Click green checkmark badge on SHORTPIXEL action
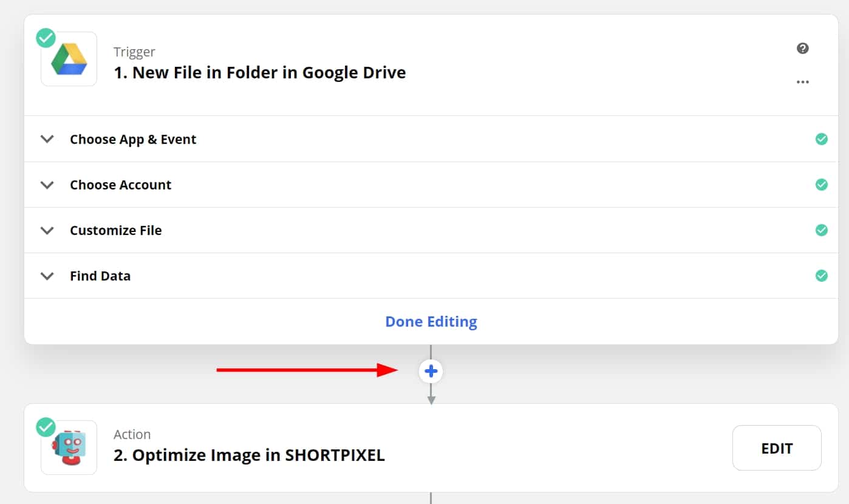849x504 pixels. tap(46, 427)
